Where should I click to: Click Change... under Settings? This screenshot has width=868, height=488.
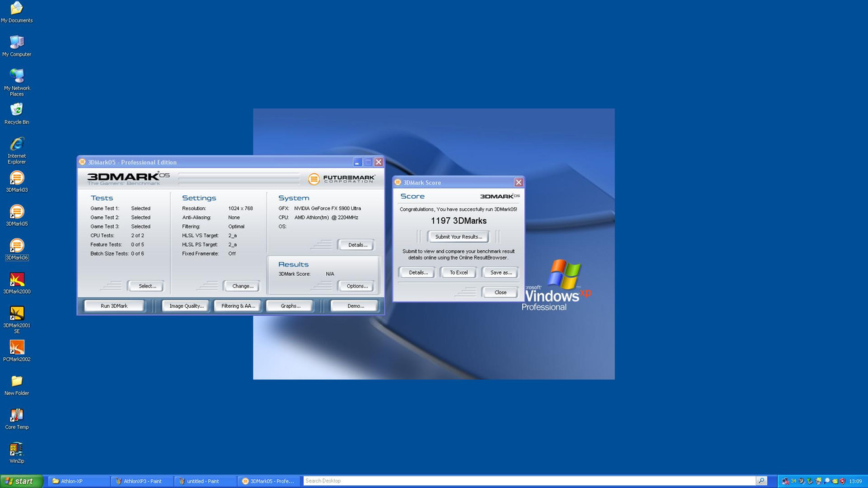point(242,286)
